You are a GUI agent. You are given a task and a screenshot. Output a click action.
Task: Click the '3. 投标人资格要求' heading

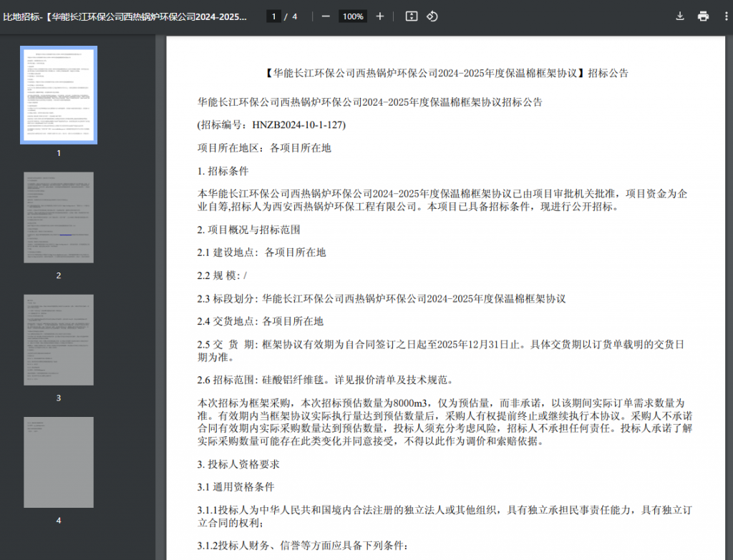click(x=238, y=464)
